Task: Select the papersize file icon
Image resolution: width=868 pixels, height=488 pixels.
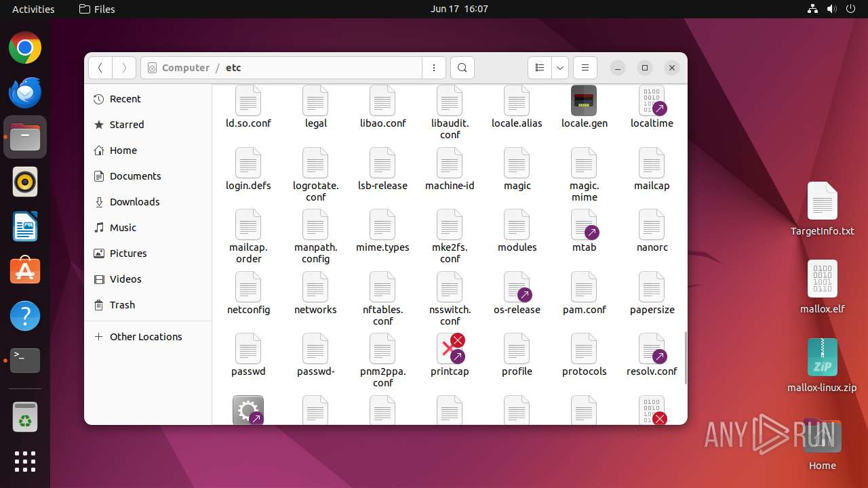Action: (652, 287)
